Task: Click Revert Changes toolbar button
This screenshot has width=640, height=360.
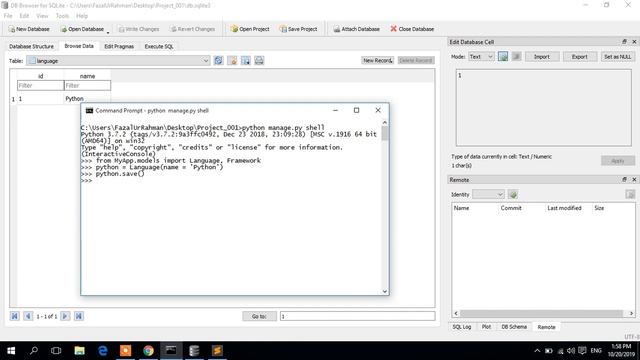Action: (193, 29)
